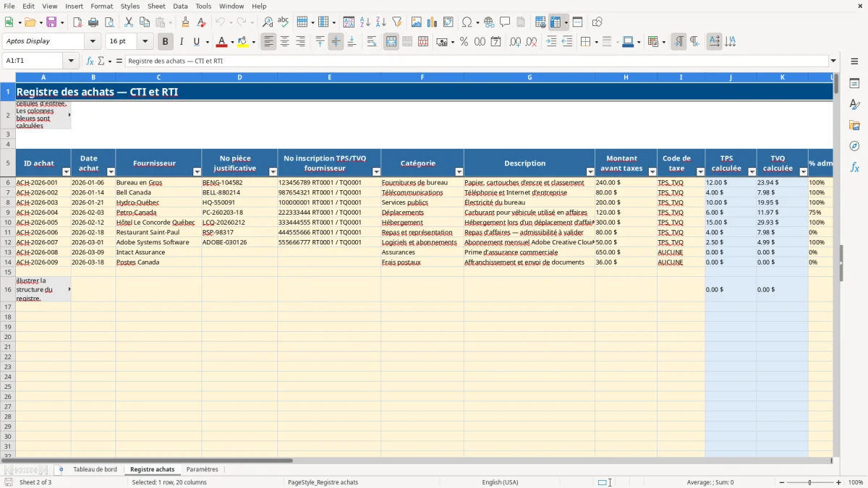This screenshot has height=488, width=868.
Task: Expand the formula bar
Action: click(833, 61)
